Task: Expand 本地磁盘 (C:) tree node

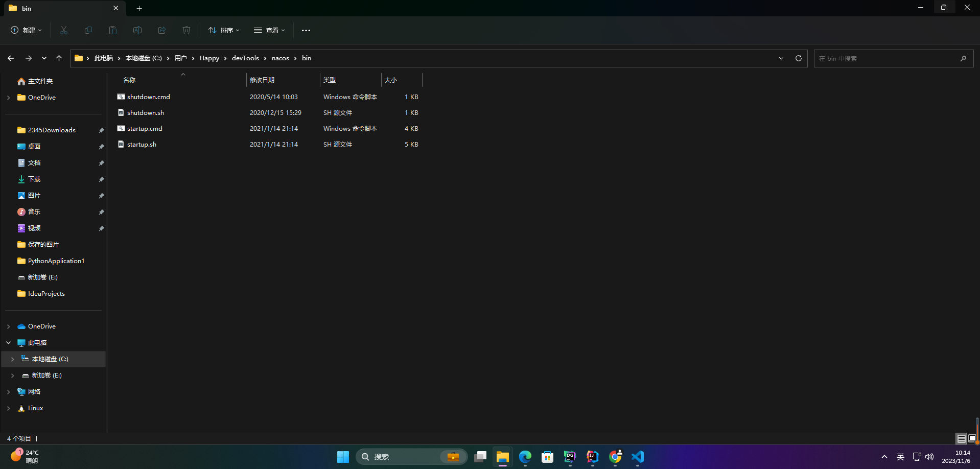Action: pyautogui.click(x=12, y=359)
